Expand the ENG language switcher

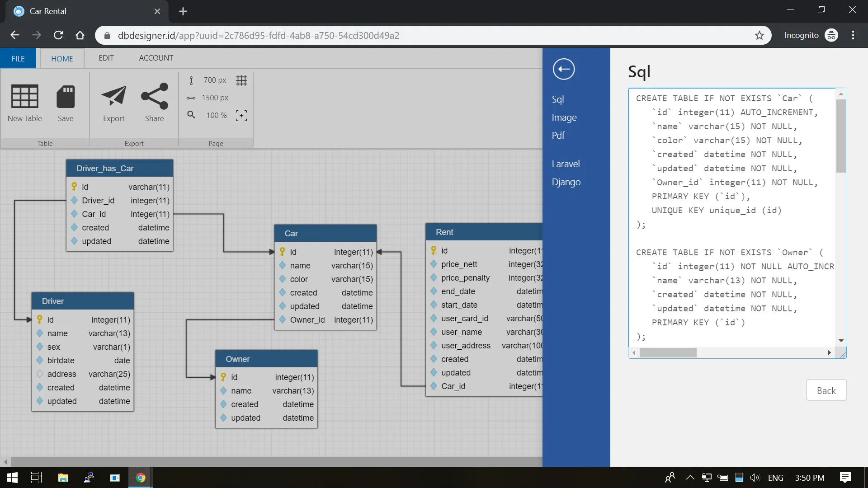(776, 478)
